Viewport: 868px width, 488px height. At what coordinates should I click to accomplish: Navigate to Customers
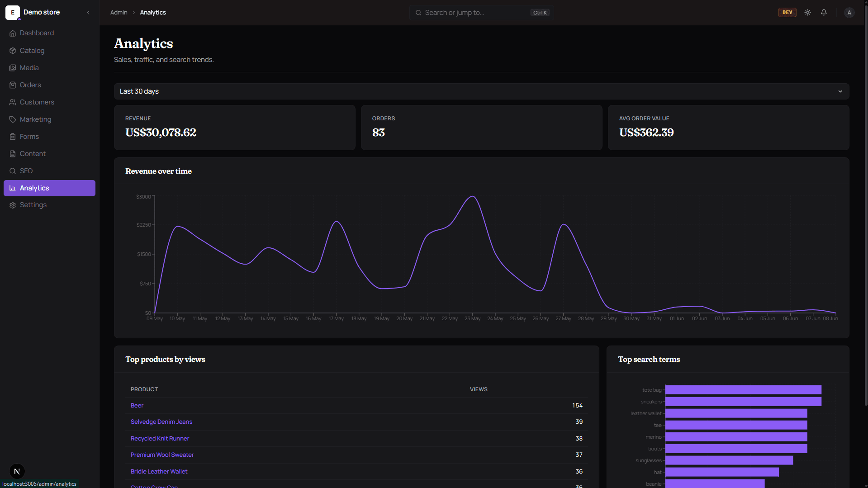49,102
